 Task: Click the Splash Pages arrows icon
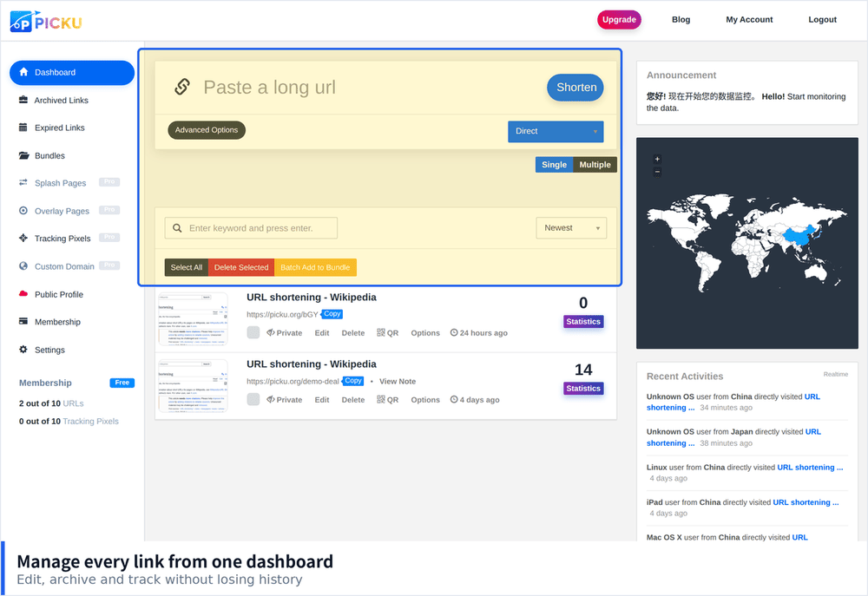pyautogui.click(x=23, y=182)
